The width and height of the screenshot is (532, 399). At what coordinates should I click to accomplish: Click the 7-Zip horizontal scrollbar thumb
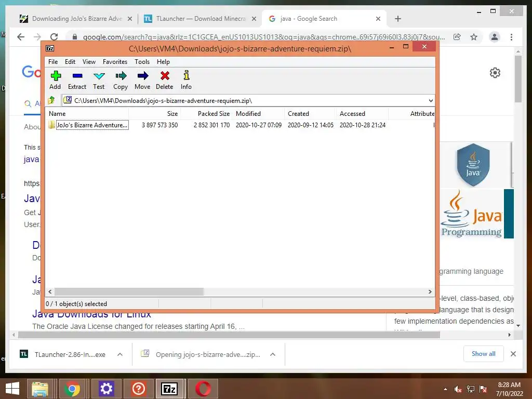pos(129,291)
